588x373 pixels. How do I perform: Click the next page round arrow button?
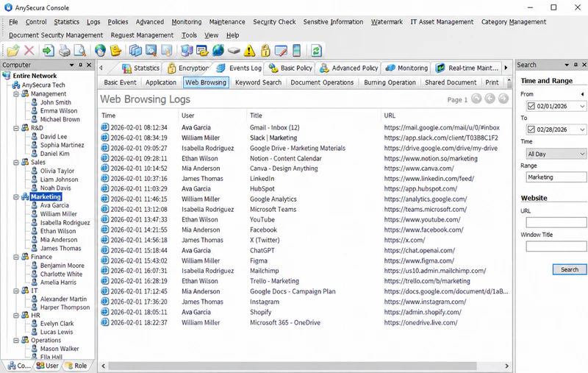(503, 99)
